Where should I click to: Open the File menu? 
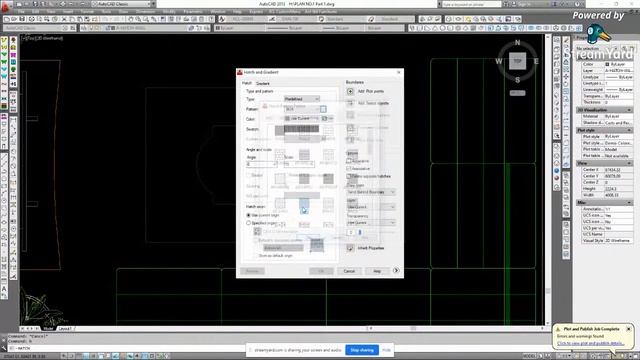pyautogui.click(x=21, y=12)
